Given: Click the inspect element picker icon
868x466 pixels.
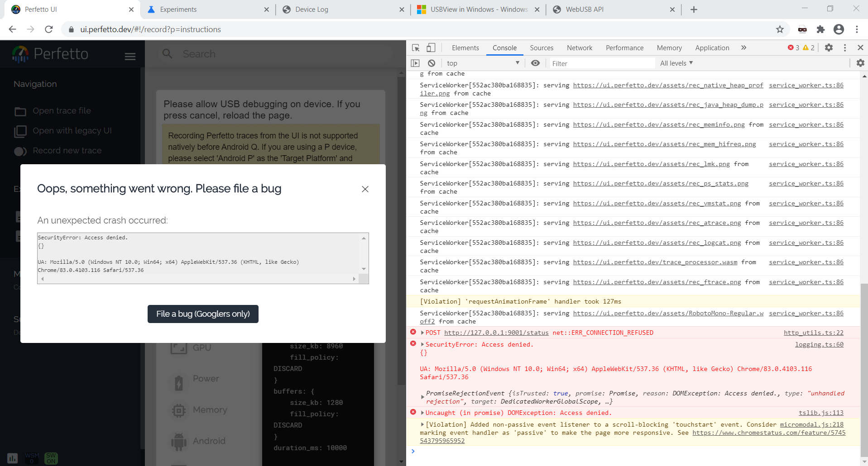Looking at the screenshot, I should click(x=416, y=48).
